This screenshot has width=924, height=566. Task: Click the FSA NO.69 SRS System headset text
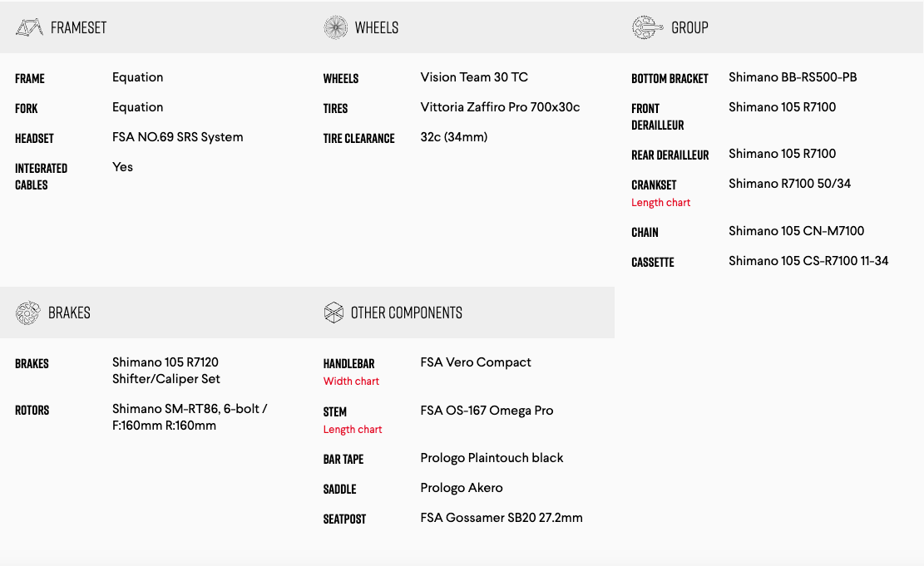coord(177,137)
